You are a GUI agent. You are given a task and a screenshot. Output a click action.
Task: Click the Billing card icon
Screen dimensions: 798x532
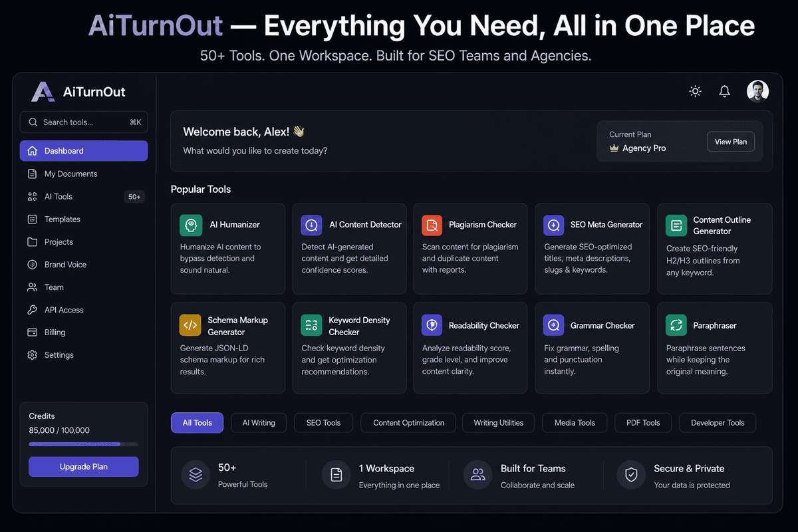coord(32,332)
